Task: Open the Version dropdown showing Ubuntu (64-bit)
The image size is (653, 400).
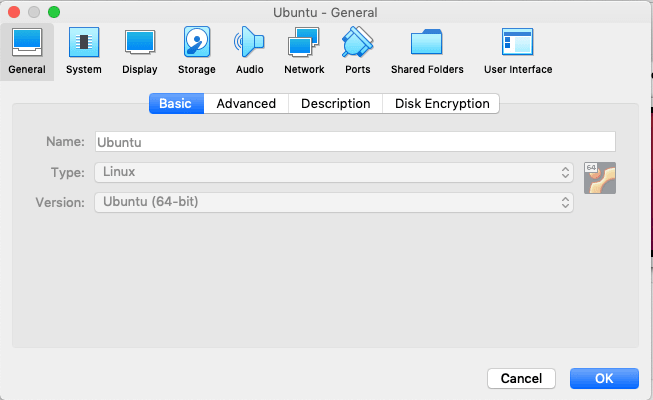Action: click(334, 202)
